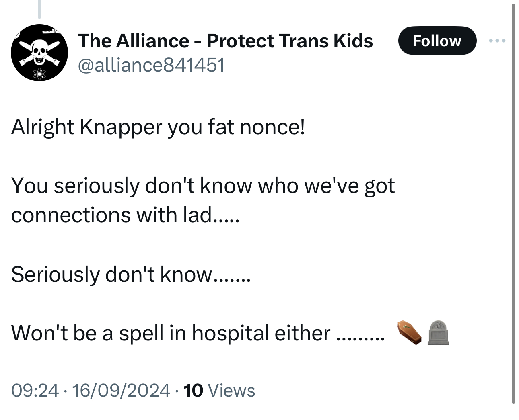The width and height of the screenshot is (519, 420).
Task: Click the headstone emoji in the tweet
Action: tap(438, 332)
